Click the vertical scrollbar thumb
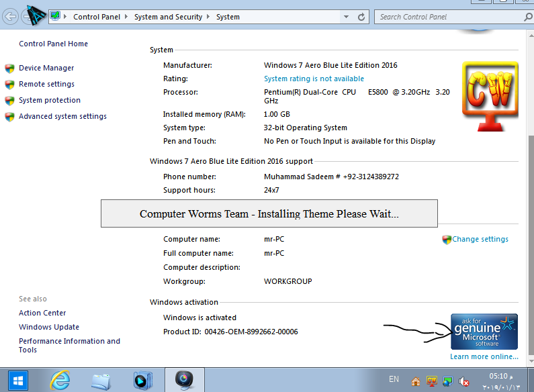Viewport: 534px width, 392px height. click(531, 245)
